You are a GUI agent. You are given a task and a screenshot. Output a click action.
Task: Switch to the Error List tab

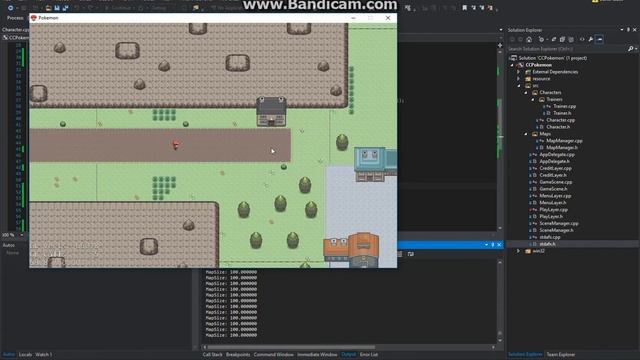(369, 355)
